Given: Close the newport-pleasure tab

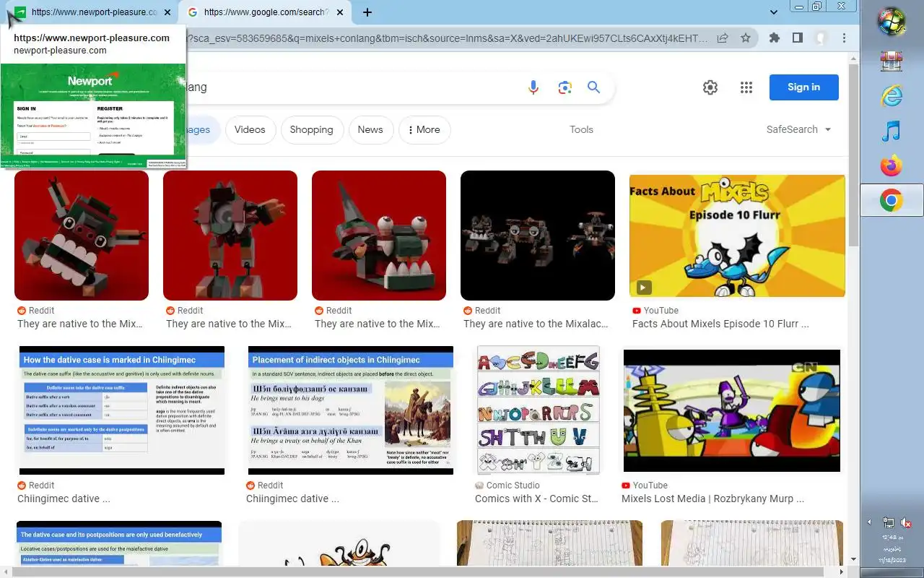Looking at the screenshot, I should click(167, 12).
